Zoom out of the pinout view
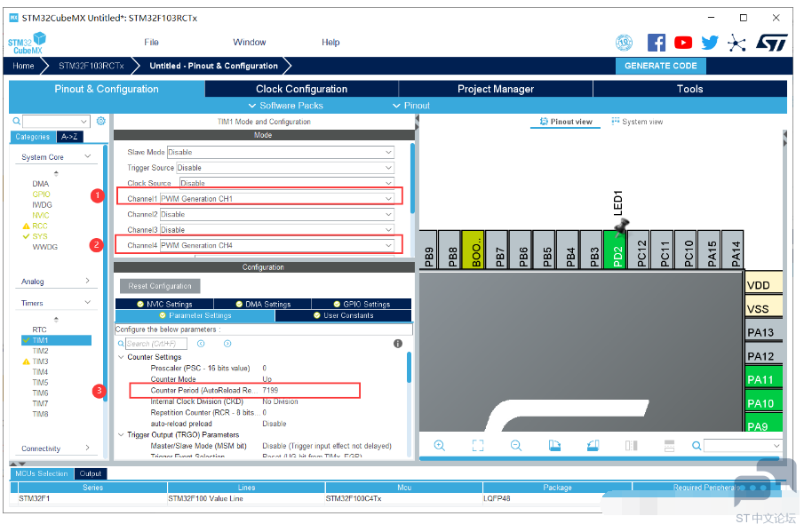Screen dimensions: 804x532 point(516,445)
